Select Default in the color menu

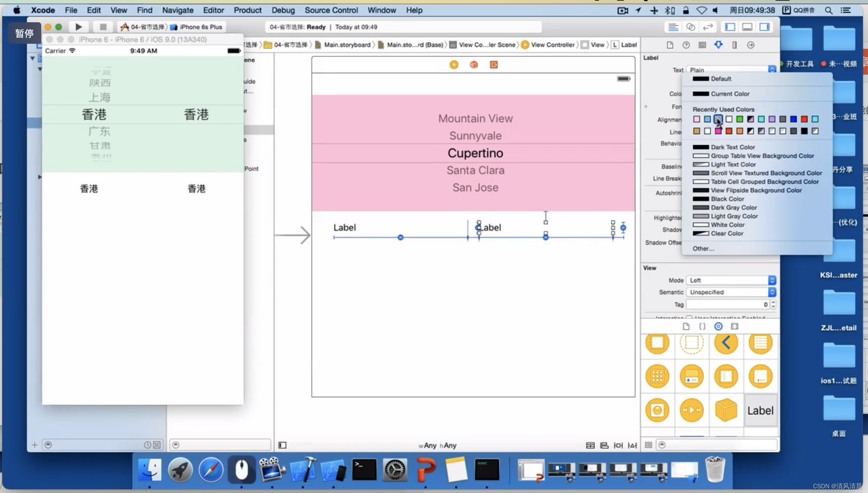[757, 79]
